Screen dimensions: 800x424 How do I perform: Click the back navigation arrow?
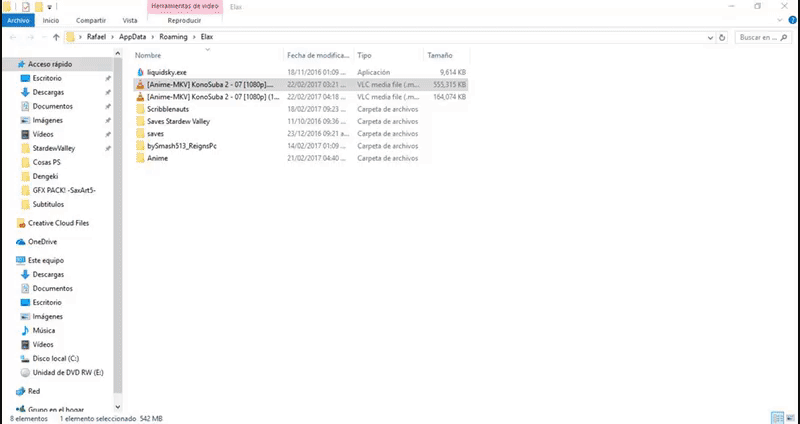pyautogui.click(x=13, y=37)
